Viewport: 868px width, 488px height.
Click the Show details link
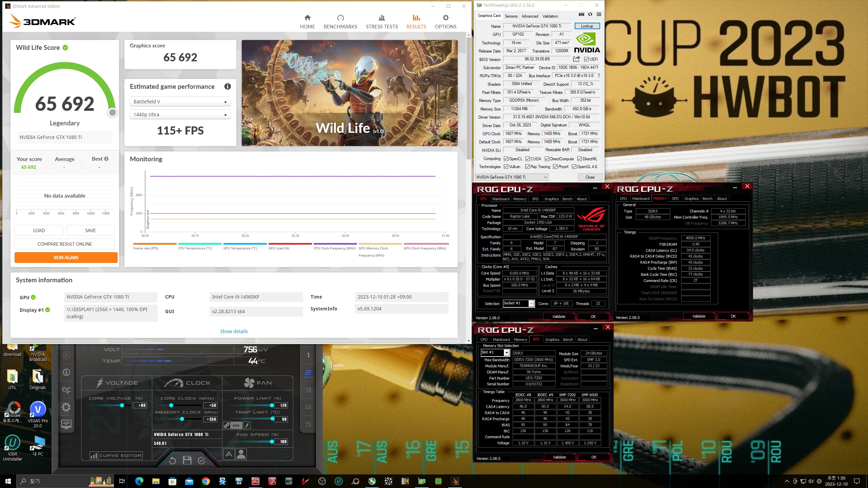coord(234,331)
